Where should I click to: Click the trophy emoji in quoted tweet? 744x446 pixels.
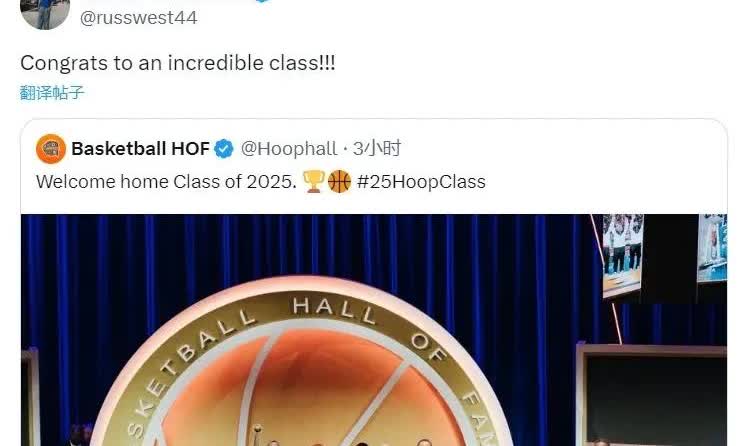[x=314, y=182]
